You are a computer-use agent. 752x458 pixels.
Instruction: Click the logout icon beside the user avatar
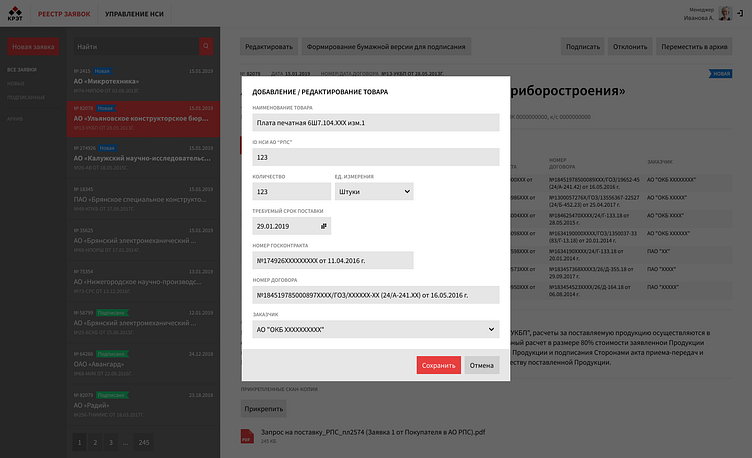[740, 13]
